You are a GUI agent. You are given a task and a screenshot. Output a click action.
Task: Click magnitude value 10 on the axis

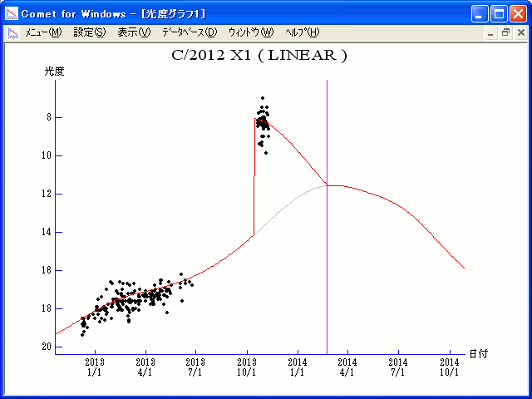[x=47, y=155]
